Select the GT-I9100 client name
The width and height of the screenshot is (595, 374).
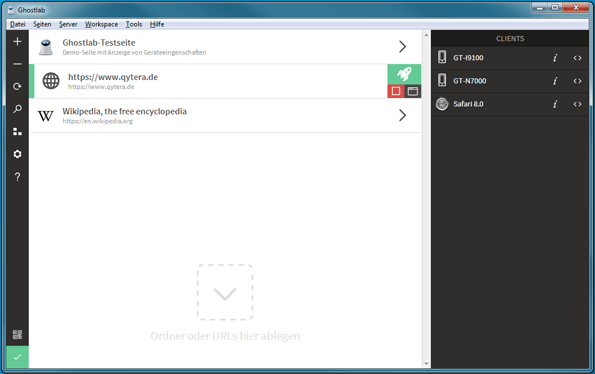(x=468, y=58)
